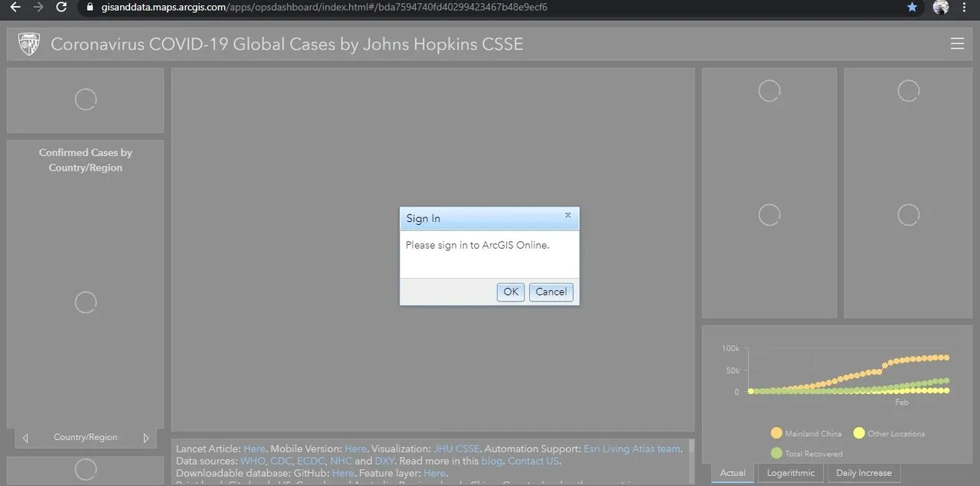Screen dimensions: 980x486
Task: Switch chart to Actual tab
Action: (733, 473)
